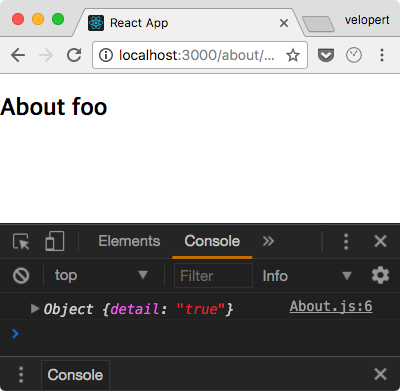
Task: Expand the logged Object detail entry
Action: click(35, 309)
